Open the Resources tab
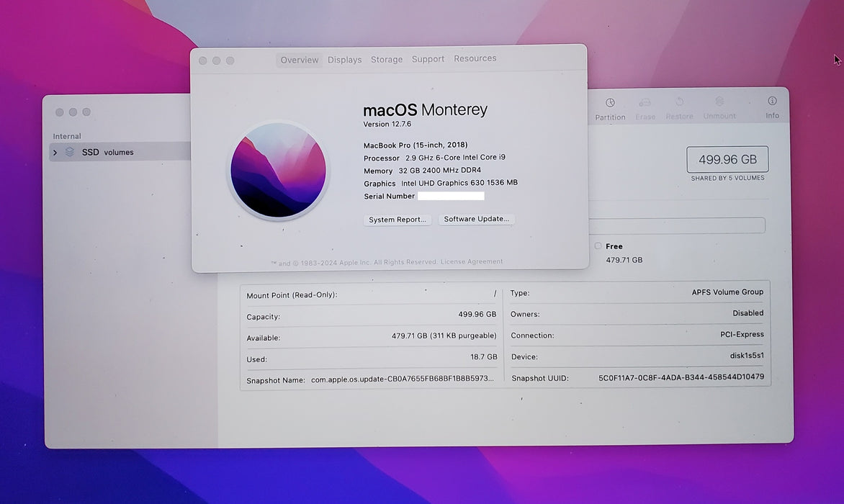Image resolution: width=844 pixels, height=504 pixels. pyautogui.click(x=475, y=58)
